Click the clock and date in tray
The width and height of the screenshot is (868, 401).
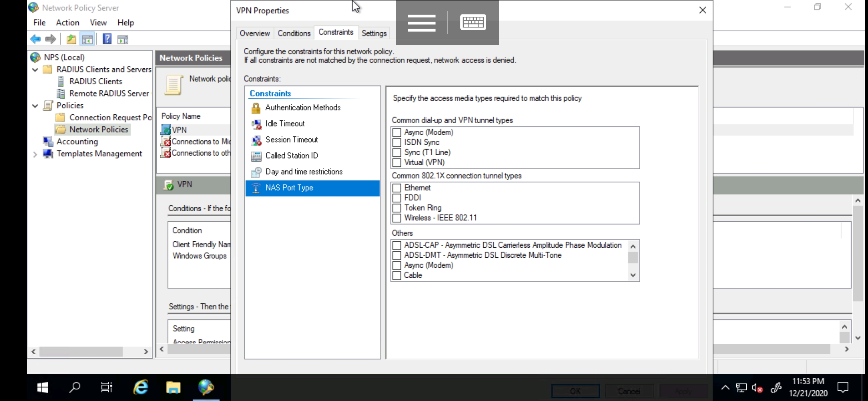coord(808,388)
